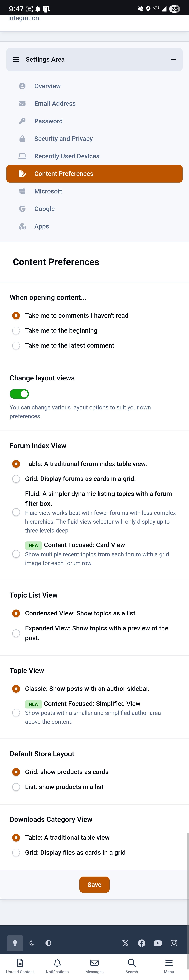Go to Security and Privacy settings

(x=63, y=138)
